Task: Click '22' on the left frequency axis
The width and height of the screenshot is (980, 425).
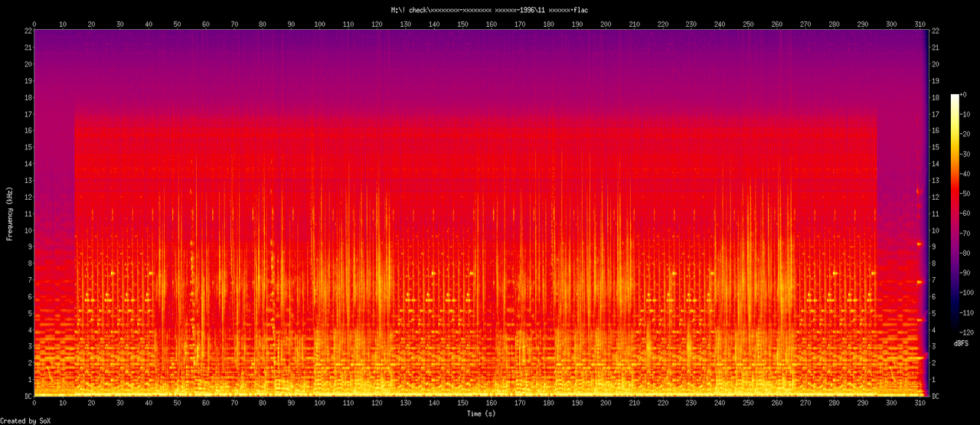Action: pyautogui.click(x=27, y=31)
